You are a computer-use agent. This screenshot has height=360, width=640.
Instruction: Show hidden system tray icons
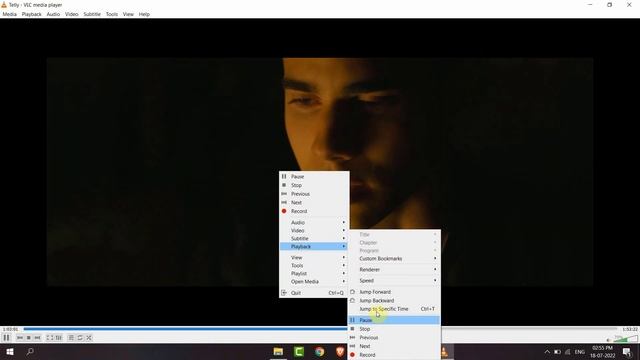[x=547, y=352]
